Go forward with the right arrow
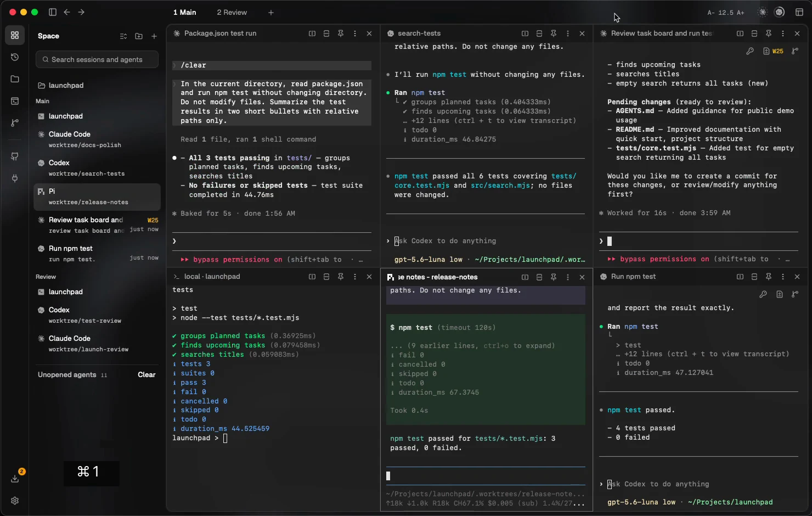This screenshot has height=516, width=812. pos(81,12)
